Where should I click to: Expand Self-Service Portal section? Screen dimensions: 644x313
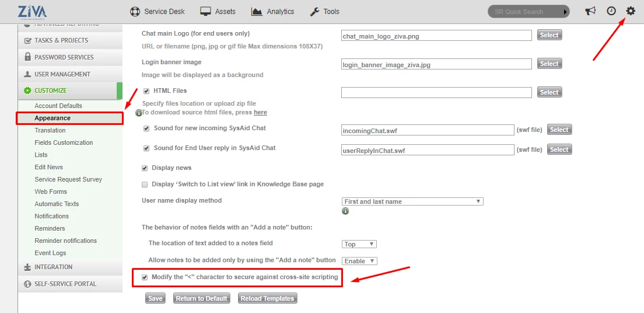(70, 284)
